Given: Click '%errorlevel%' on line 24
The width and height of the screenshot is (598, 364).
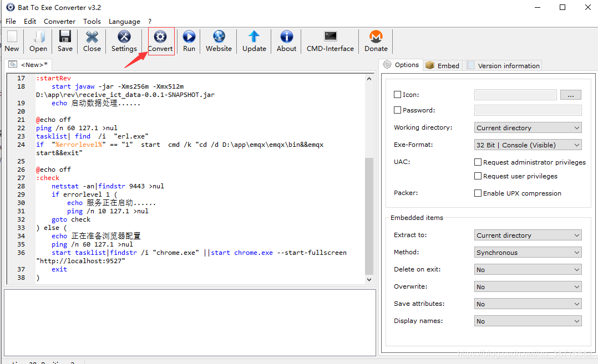Looking at the screenshot, I should [79, 145].
